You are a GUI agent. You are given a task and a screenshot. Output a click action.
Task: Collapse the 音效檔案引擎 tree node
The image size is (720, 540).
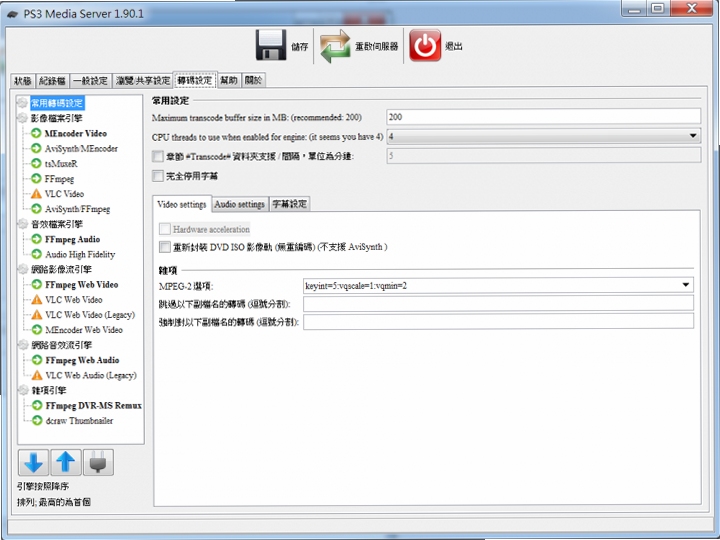coord(22,224)
